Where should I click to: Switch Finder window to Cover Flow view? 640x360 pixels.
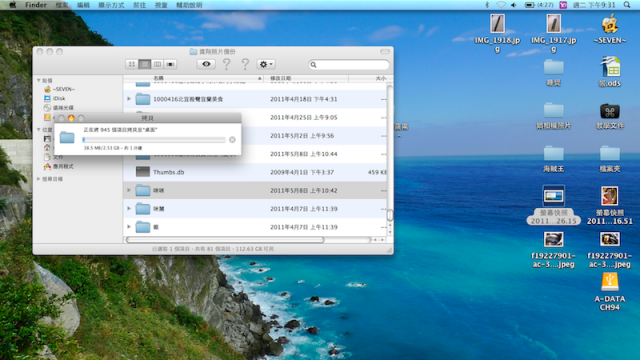point(170,64)
